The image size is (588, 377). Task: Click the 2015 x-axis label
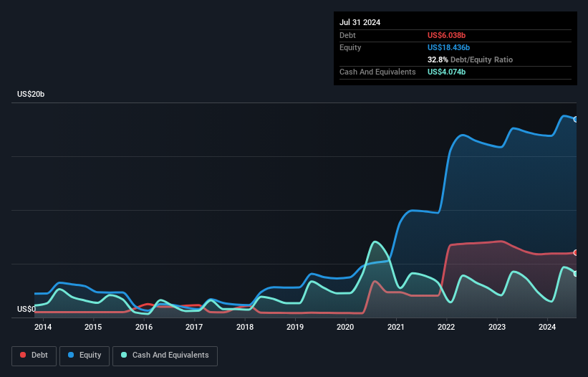point(93,327)
